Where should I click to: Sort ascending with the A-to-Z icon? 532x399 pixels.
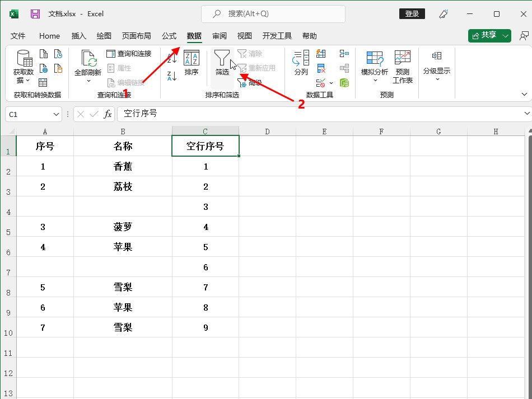click(x=172, y=57)
